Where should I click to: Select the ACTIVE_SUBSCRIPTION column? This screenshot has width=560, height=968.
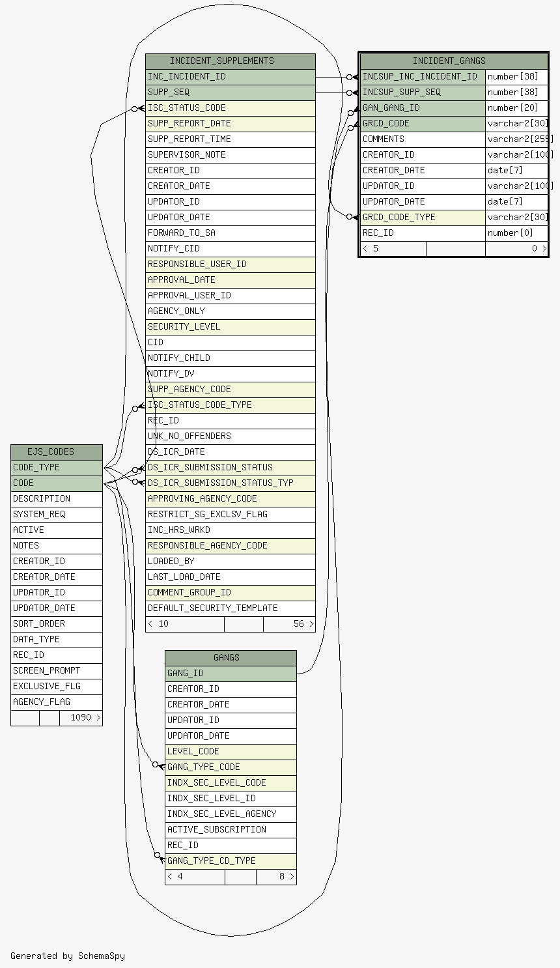pyautogui.click(x=231, y=830)
